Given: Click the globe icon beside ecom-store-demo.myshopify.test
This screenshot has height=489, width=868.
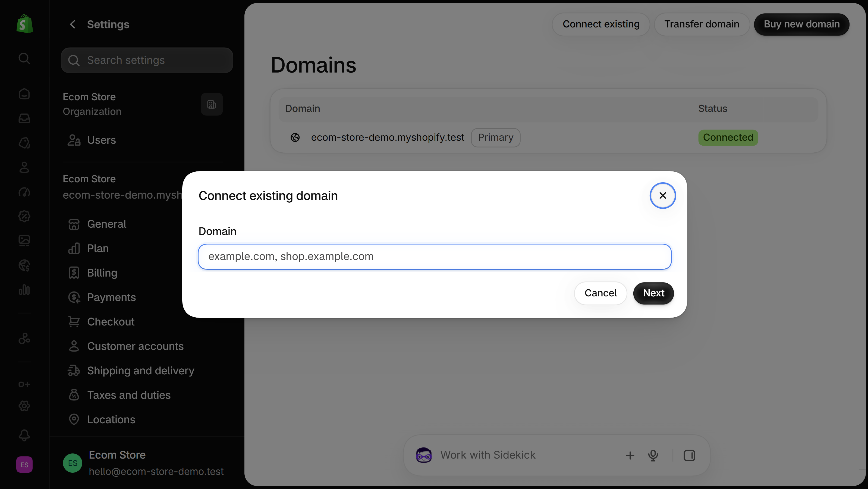Looking at the screenshot, I should (295, 137).
